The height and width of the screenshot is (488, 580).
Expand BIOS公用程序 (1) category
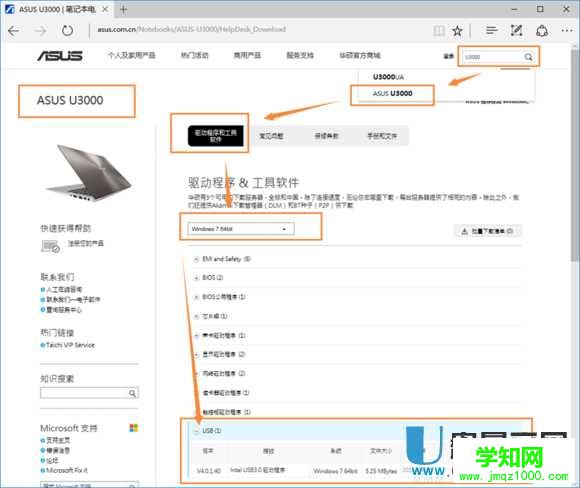[x=220, y=297]
